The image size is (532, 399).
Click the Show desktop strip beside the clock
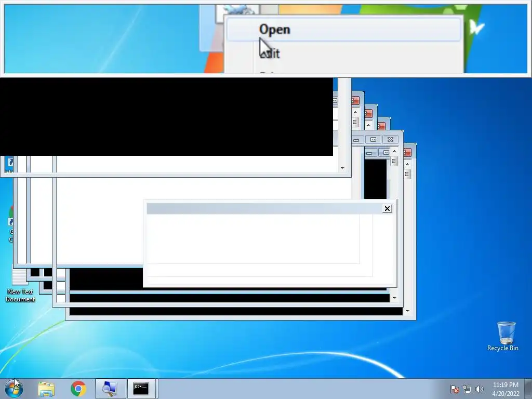(x=528, y=389)
